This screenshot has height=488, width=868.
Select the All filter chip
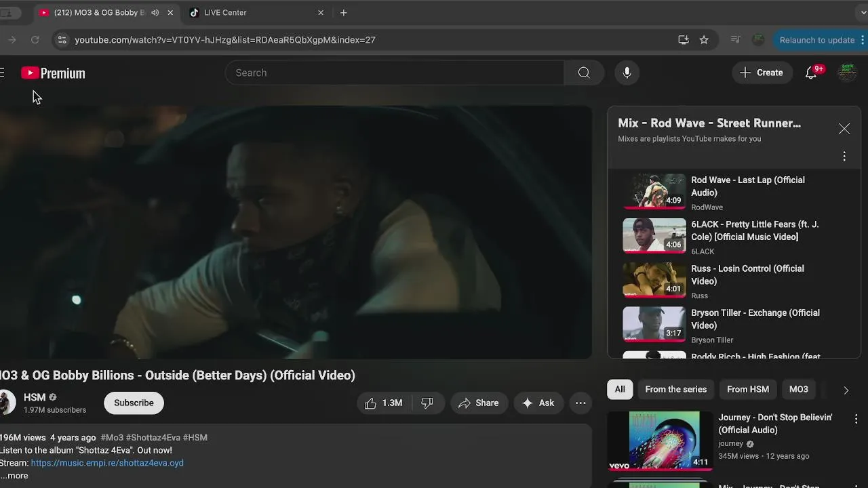(x=620, y=389)
